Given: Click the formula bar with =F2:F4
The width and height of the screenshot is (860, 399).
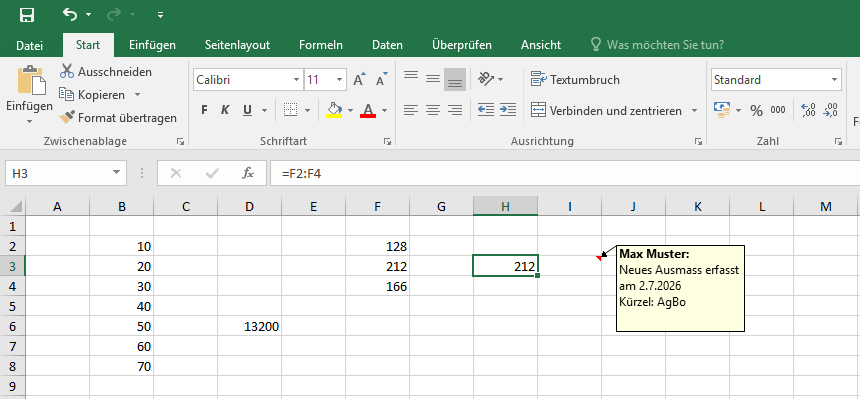Looking at the screenshot, I should 565,173.
